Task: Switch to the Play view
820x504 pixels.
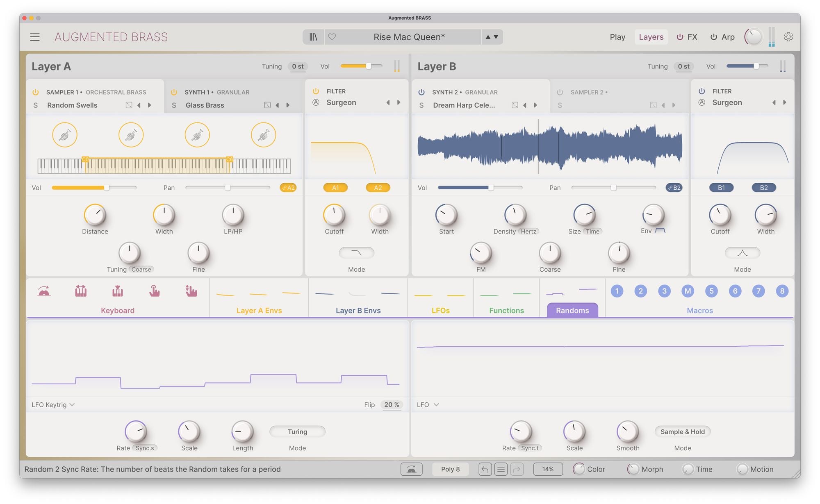Action: point(617,37)
